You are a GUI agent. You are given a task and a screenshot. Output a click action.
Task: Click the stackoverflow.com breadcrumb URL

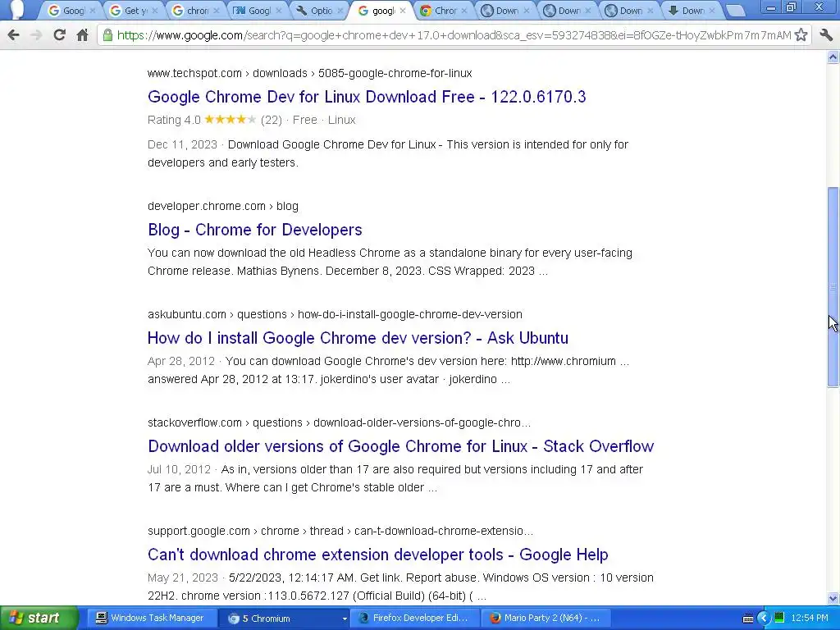click(x=339, y=422)
